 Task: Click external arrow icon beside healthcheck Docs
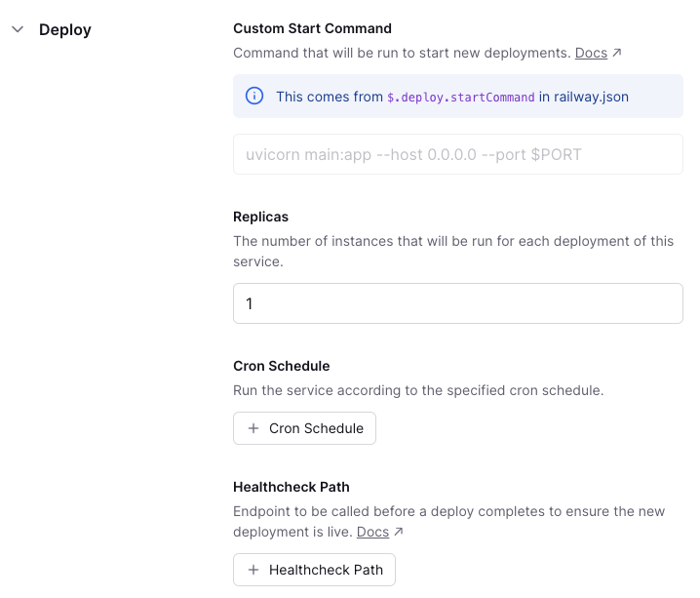click(399, 532)
